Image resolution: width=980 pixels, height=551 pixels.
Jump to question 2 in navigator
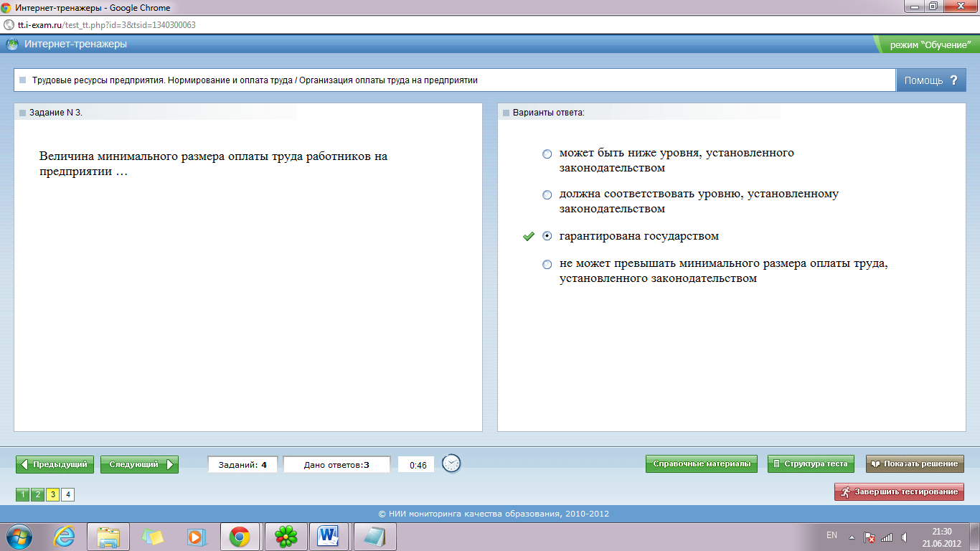[37, 494]
